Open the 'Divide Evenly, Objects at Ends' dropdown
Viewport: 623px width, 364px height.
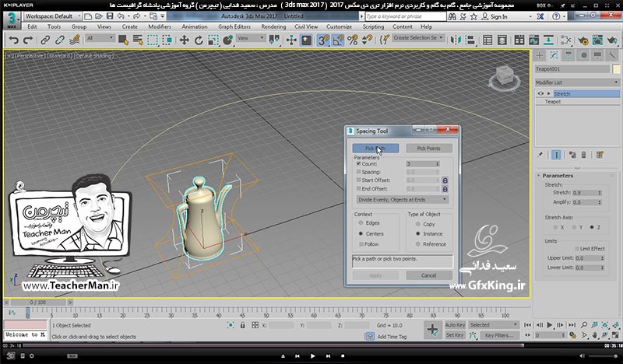[402, 200]
